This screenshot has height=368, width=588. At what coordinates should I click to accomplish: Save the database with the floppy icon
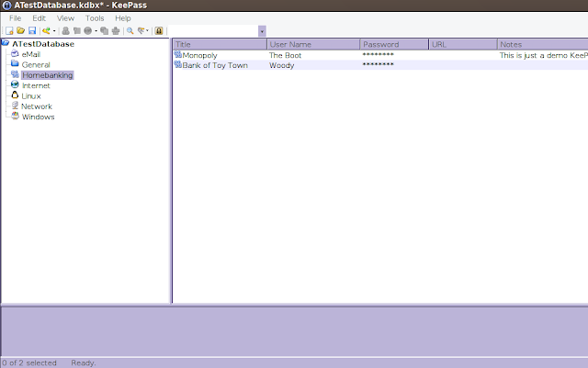click(32, 30)
